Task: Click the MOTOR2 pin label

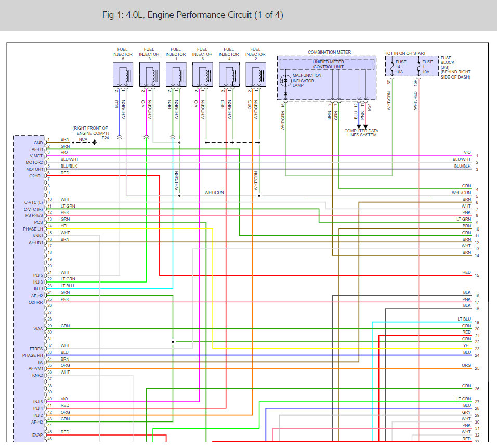Action: [x=34, y=162]
